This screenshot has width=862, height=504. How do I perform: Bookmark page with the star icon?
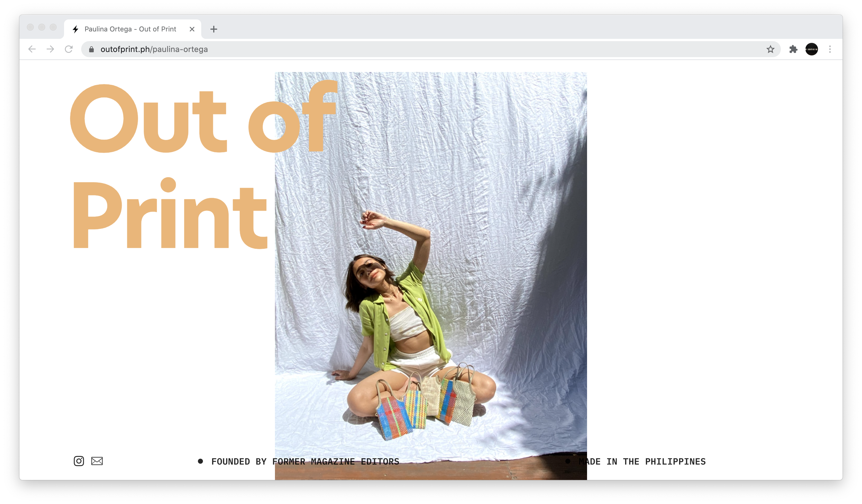(770, 49)
